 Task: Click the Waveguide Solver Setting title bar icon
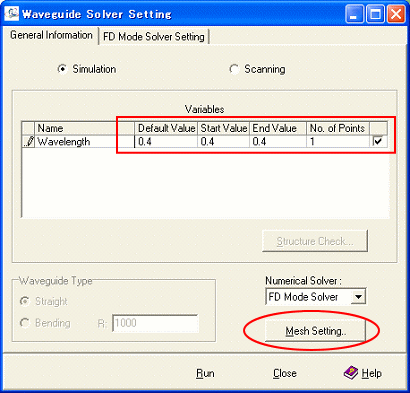pos(11,14)
